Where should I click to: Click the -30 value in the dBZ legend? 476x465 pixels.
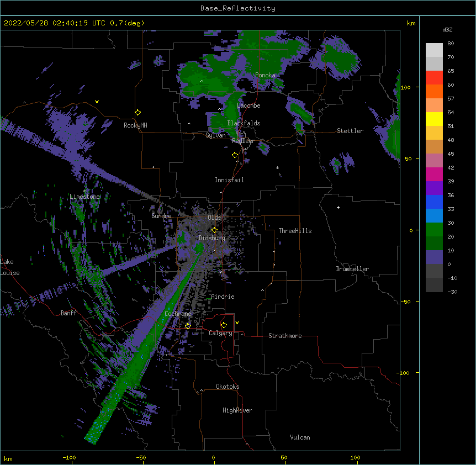click(452, 292)
